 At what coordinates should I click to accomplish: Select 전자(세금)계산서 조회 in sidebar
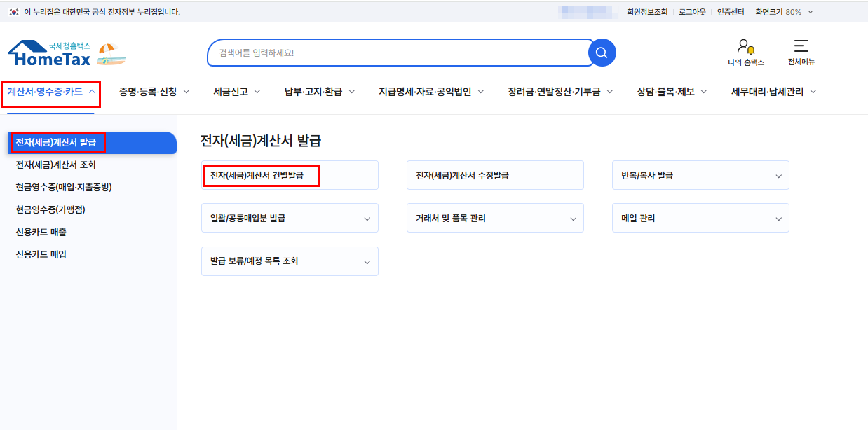55,165
